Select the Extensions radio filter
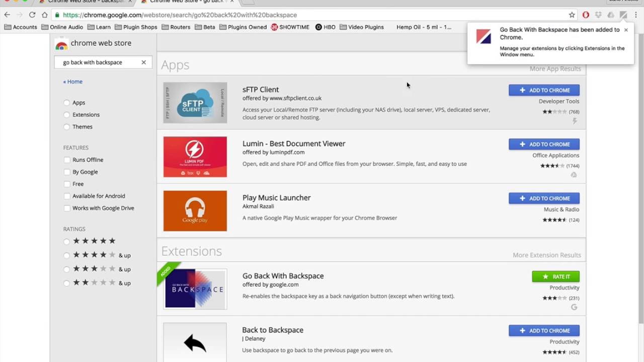The height and width of the screenshot is (362, 644). [x=66, y=115]
